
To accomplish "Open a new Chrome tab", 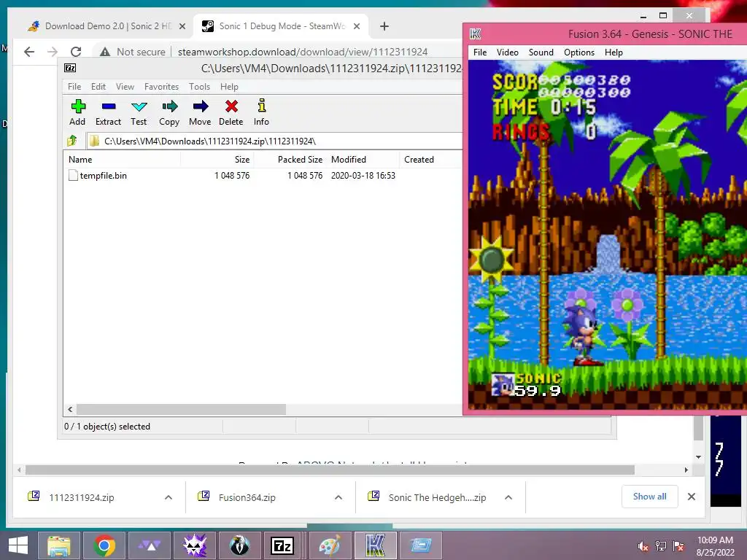I will coord(384,26).
